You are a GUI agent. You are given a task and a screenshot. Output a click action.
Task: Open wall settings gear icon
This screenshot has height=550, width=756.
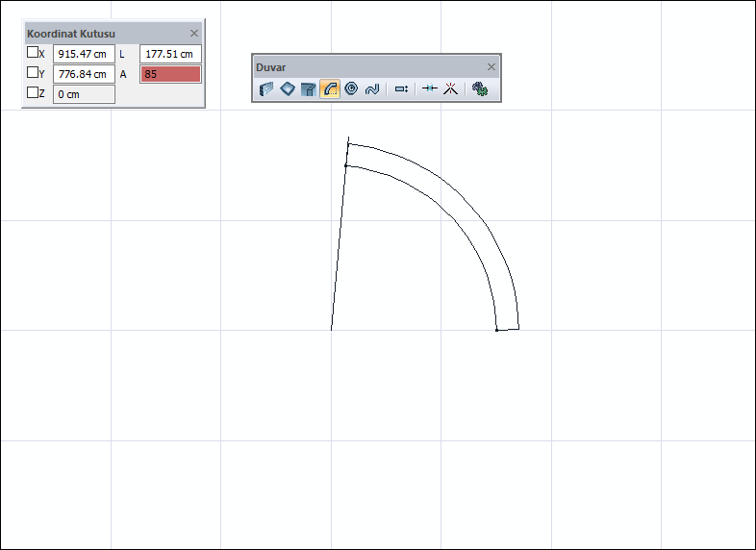(x=479, y=89)
